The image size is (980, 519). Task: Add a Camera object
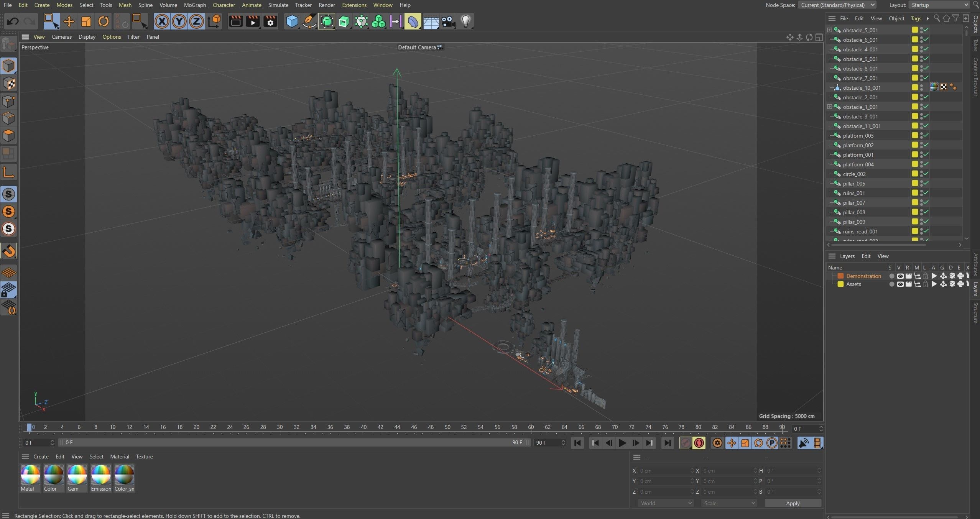pyautogui.click(x=448, y=21)
